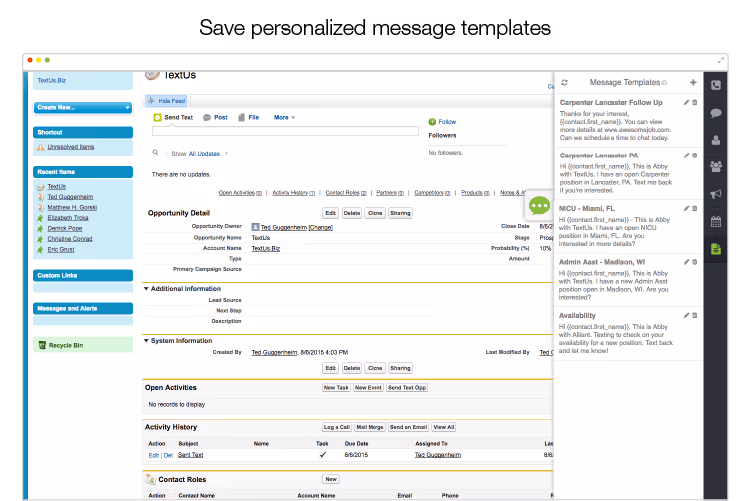Click the feed search magnifier icon
Screen dimensions: 751x501
[155, 152]
